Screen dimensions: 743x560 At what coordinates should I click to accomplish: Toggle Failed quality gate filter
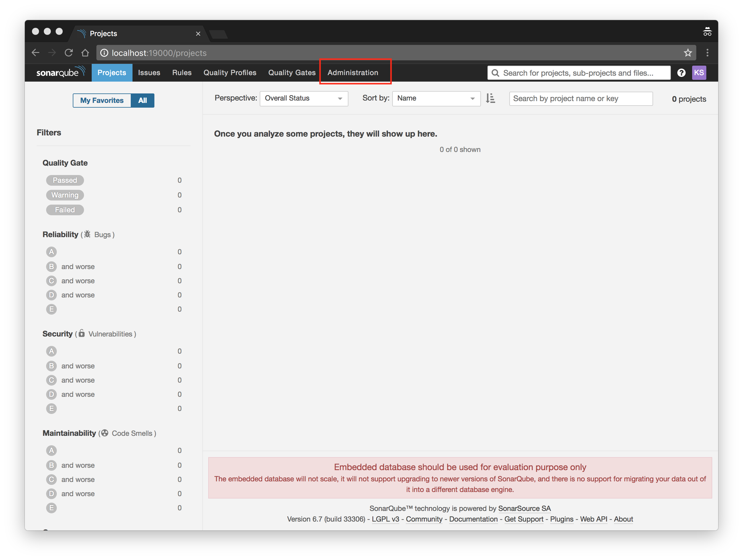[65, 210]
